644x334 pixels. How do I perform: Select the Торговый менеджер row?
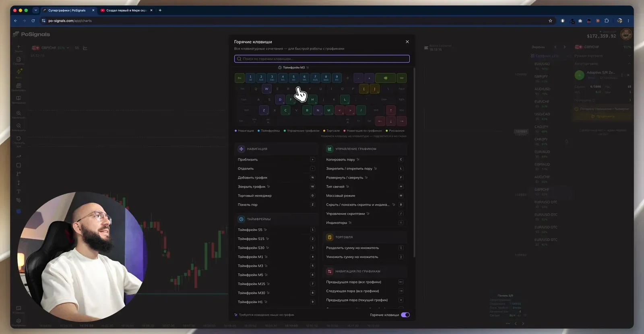(276, 196)
